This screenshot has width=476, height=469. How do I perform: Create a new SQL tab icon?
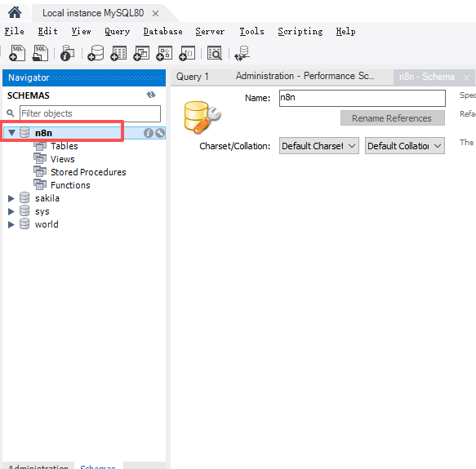pos(17,53)
